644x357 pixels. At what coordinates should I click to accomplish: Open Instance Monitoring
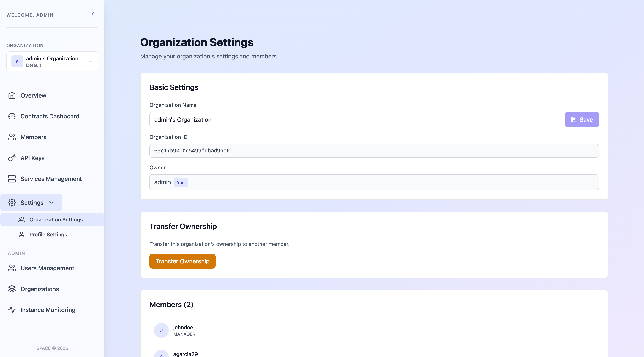pyautogui.click(x=48, y=310)
